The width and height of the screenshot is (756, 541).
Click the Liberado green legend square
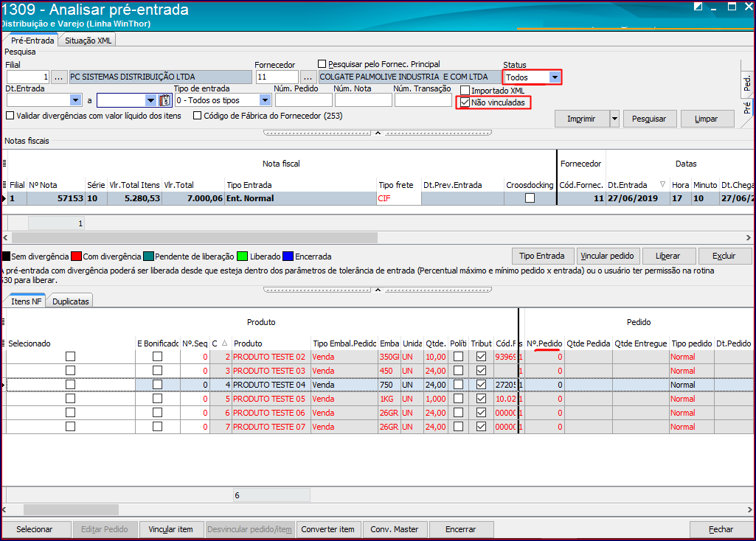[243, 256]
